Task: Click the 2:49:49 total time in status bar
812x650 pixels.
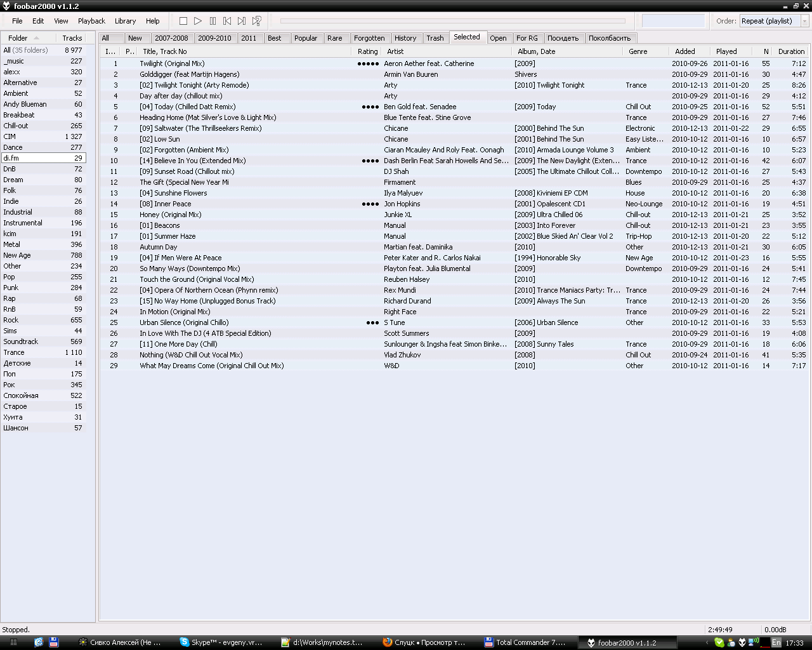Action: click(721, 630)
